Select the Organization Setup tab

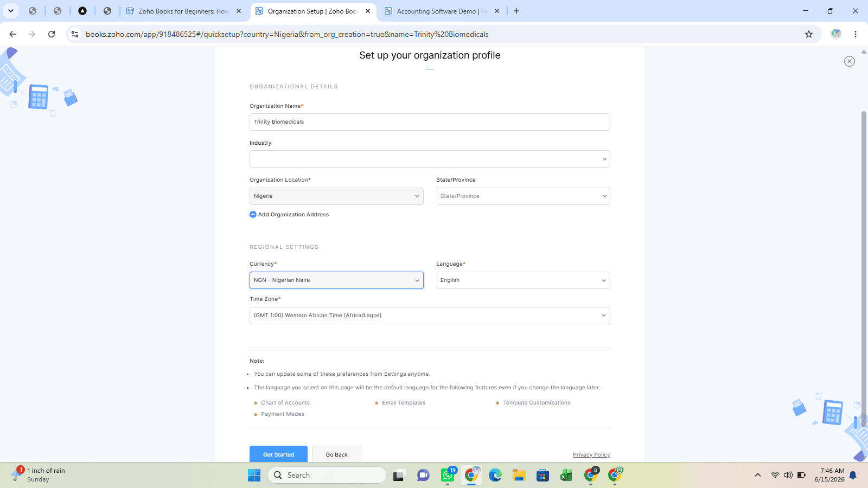point(313,11)
